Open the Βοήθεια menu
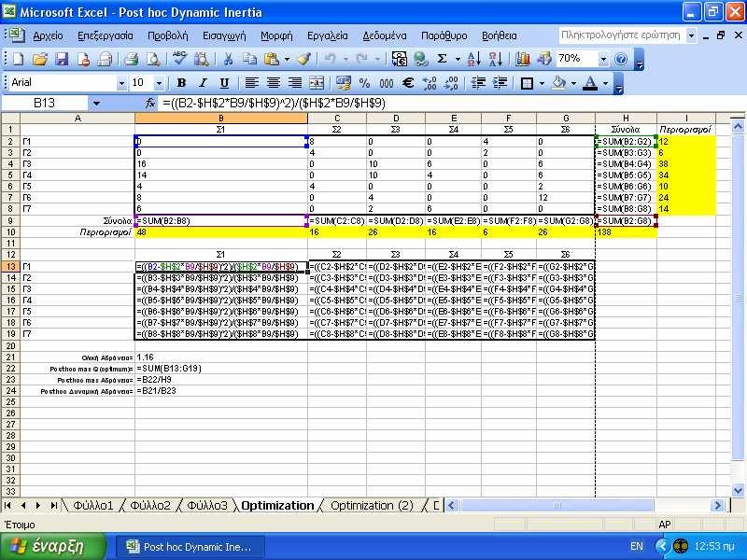This screenshot has width=747, height=560. click(x=499, y=35)
